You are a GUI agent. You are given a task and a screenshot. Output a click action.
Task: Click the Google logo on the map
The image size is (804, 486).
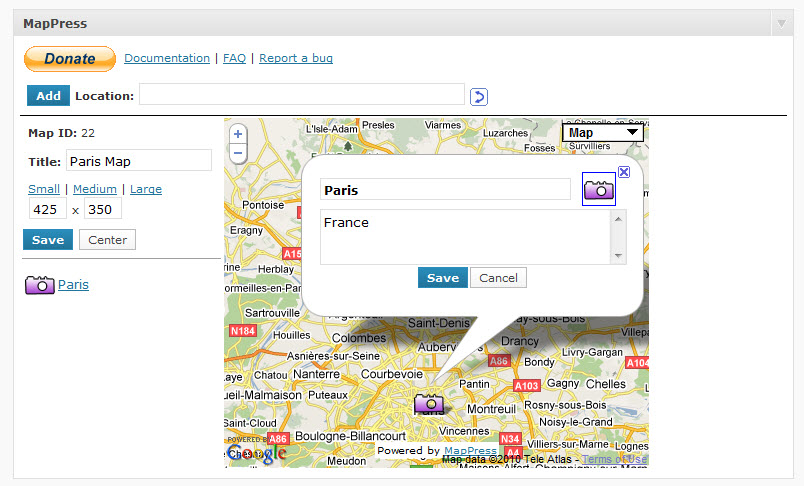pyautogui.click(x=256, y=453)
